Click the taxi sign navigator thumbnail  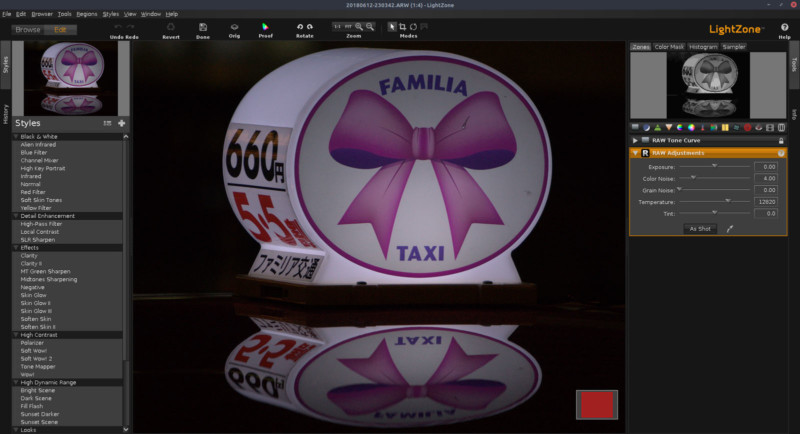click(x=72, y=78)
